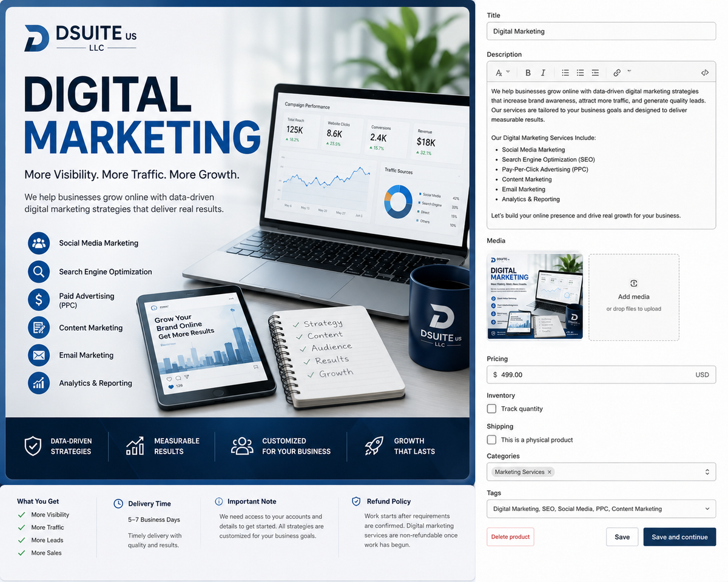Click 'Pay-Per-Click Advertising (PPC)' in Description
This screenshot has width=728, height=582.
pyautogui.click(x=545, y=169)
